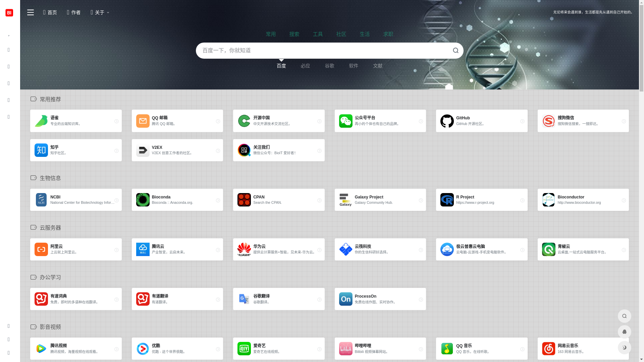Open the QQ 音乐 link title
644x362 pixels.
coord(464,346)
